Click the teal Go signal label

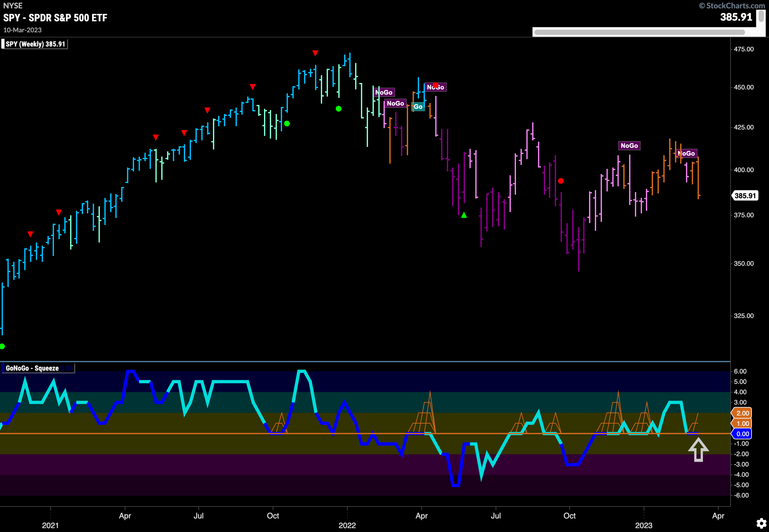click(x=418, y=107)
